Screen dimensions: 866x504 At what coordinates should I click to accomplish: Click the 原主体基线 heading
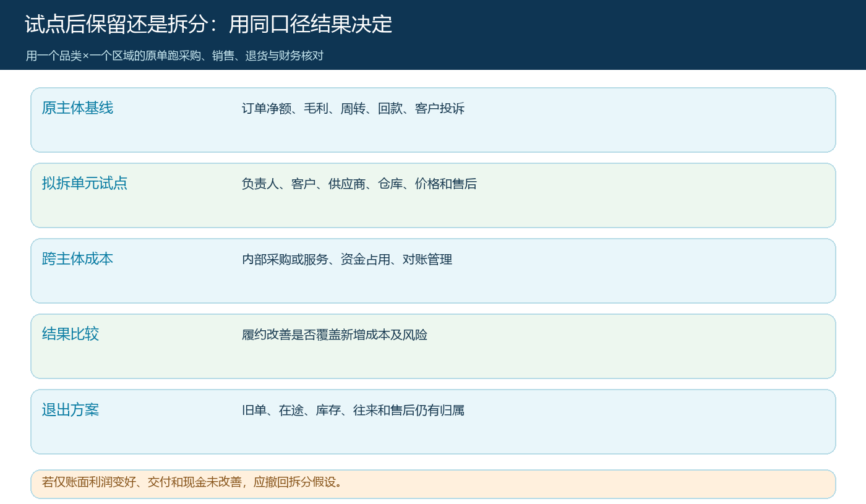pos(77,108)
